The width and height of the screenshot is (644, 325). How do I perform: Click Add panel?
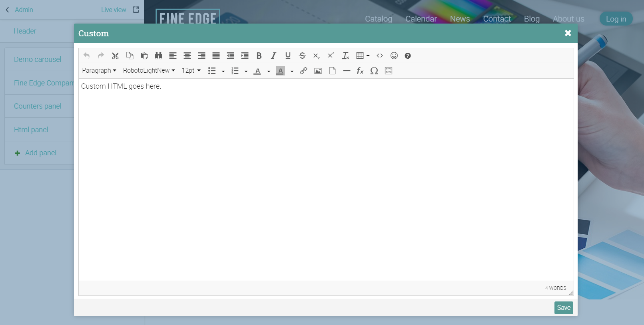coord(35,153)
